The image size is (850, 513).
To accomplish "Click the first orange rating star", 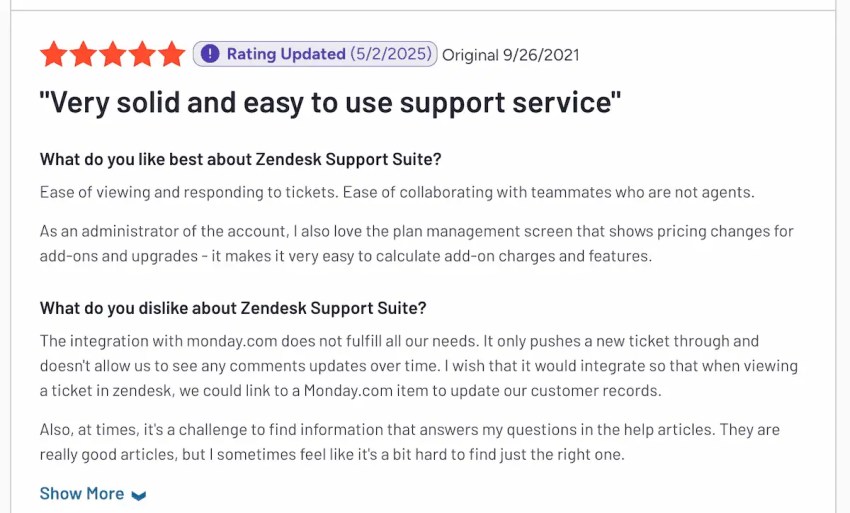I will click(x=54, y=54).
